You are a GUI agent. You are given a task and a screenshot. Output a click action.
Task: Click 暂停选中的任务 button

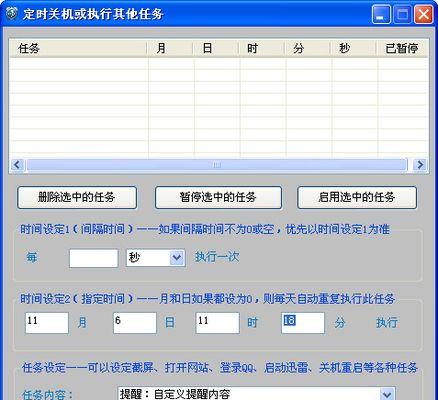(x=218, y=197)
